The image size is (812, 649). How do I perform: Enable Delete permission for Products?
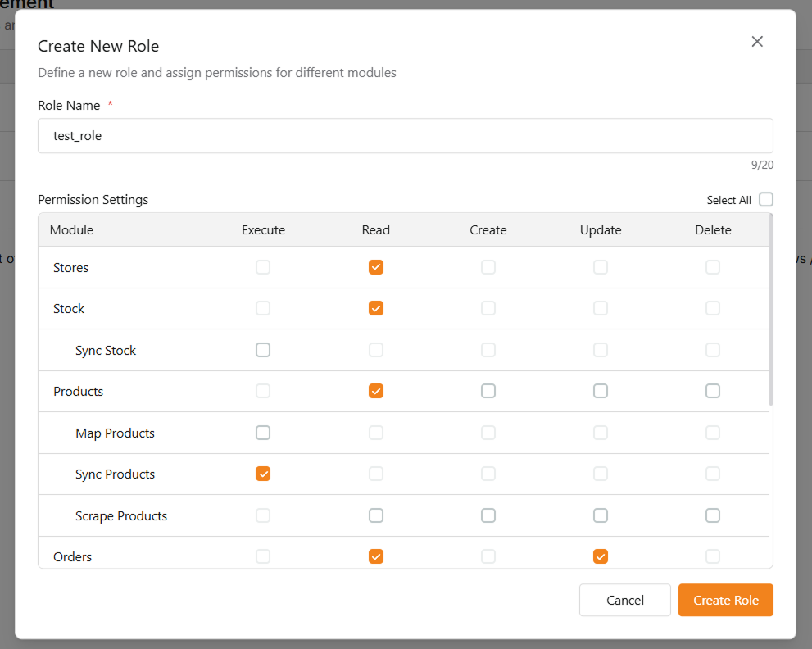(x=713, y=391)
